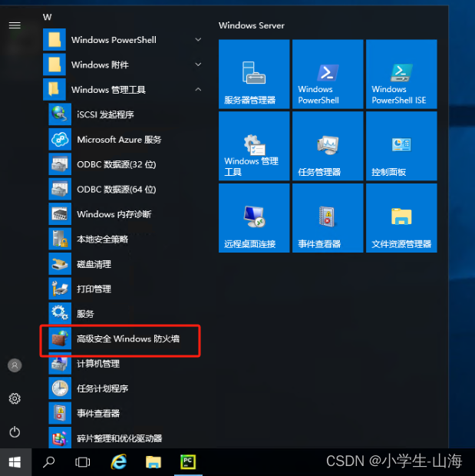Click the ODBC 数据源(32 位) label

click(116, 164)
